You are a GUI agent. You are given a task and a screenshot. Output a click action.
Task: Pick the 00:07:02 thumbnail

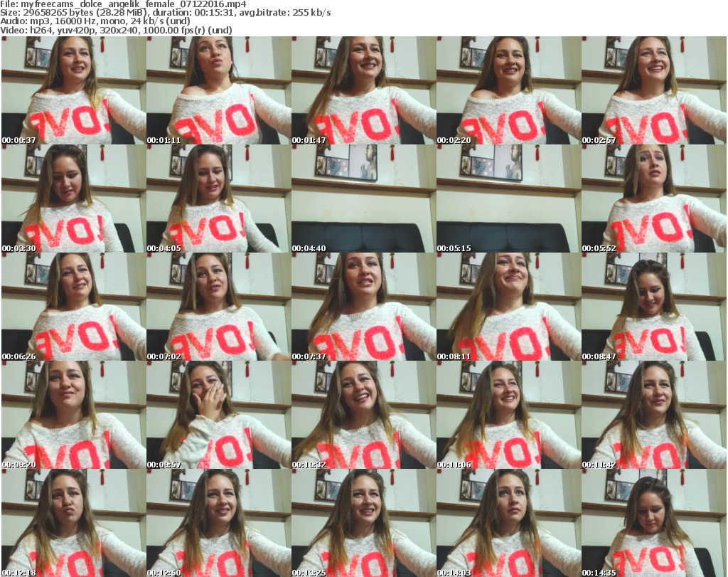coord(219,307)
